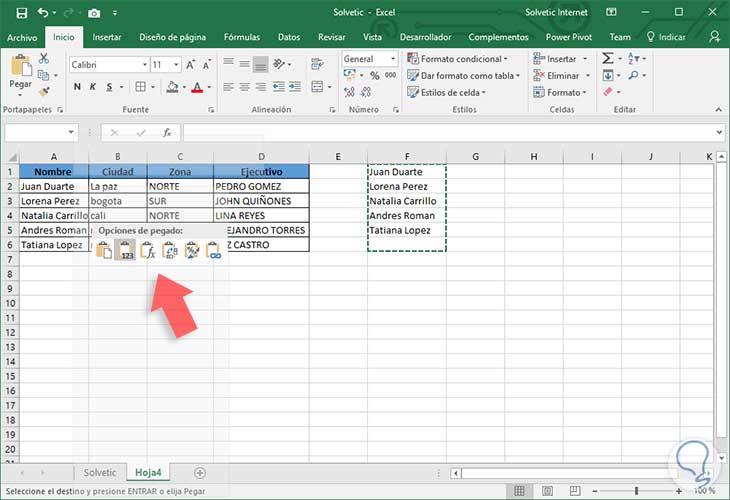The image size is (730, 500).
Task: Click Find and Select magnifier
Action: (633, 75)
